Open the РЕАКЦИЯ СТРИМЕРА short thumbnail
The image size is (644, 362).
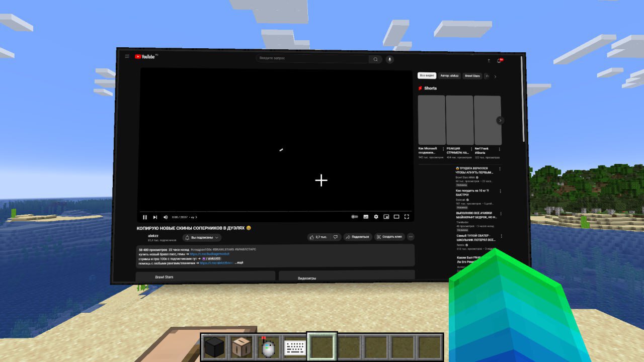click(459, 120)
